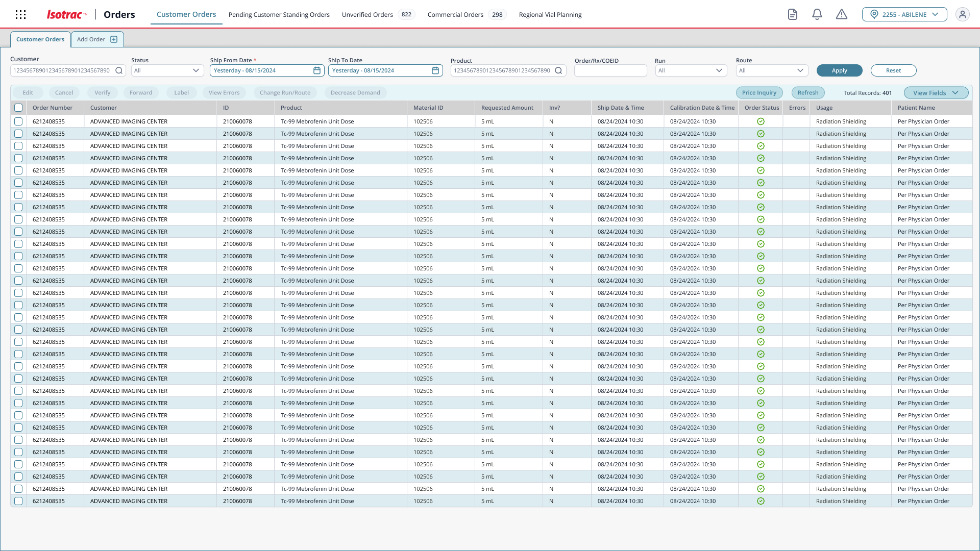980x551 pixels.
Task: Open the 2255 - ABILENE location selector
Action: 904,14
